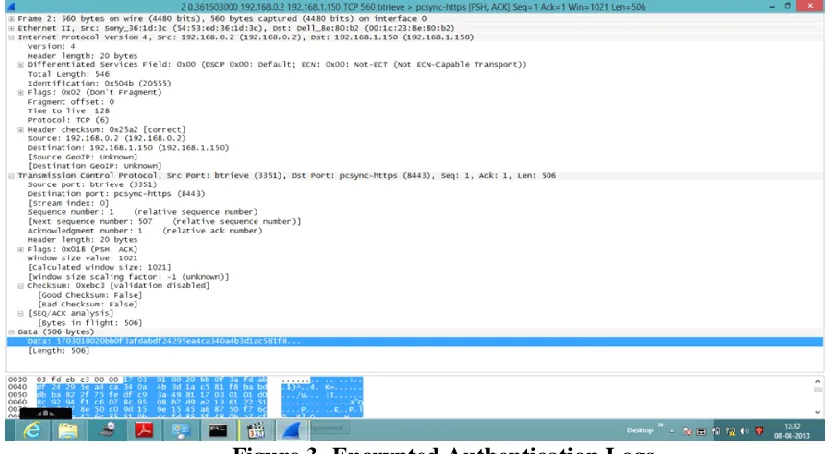The image size is (834, 454).
Task: Select the Wireshark shark fin taskbar icon
Action: pyautogui.click(x=291, y=430)
